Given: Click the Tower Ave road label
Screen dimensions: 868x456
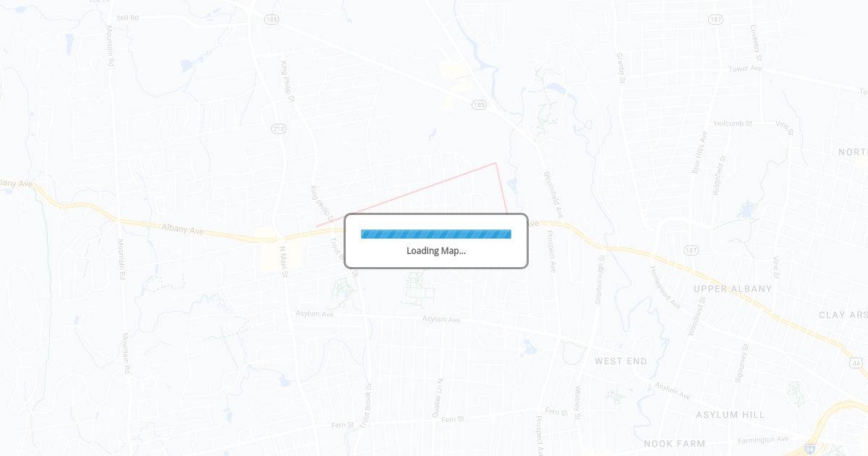Looking at the screenshot, I should pyautogui.click(x=746, y=69).
